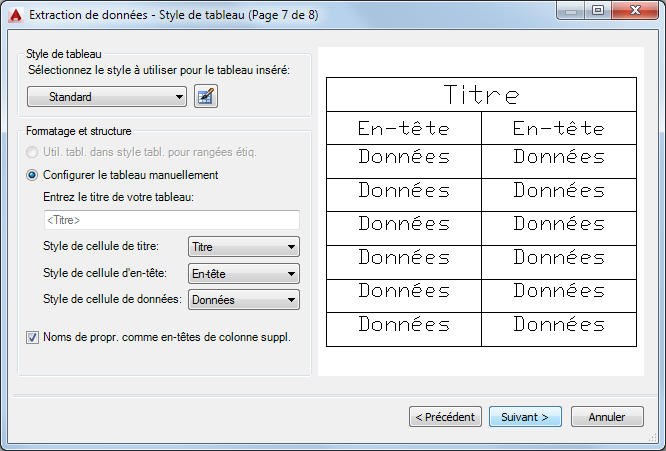Image resolution: width=666 pixels, height=451 pixels.
Task: Click the Titre cell in table preview
Action: click(481, 95)
